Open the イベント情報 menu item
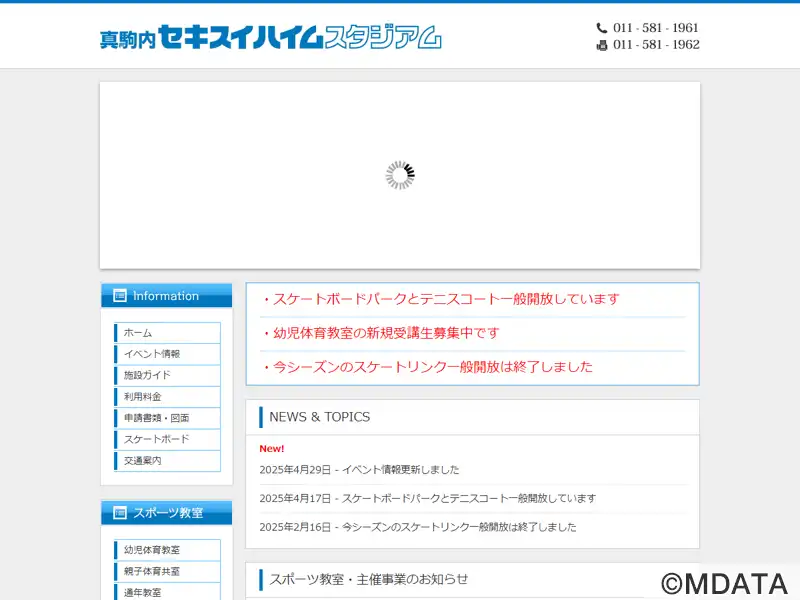 coord(167,354)
